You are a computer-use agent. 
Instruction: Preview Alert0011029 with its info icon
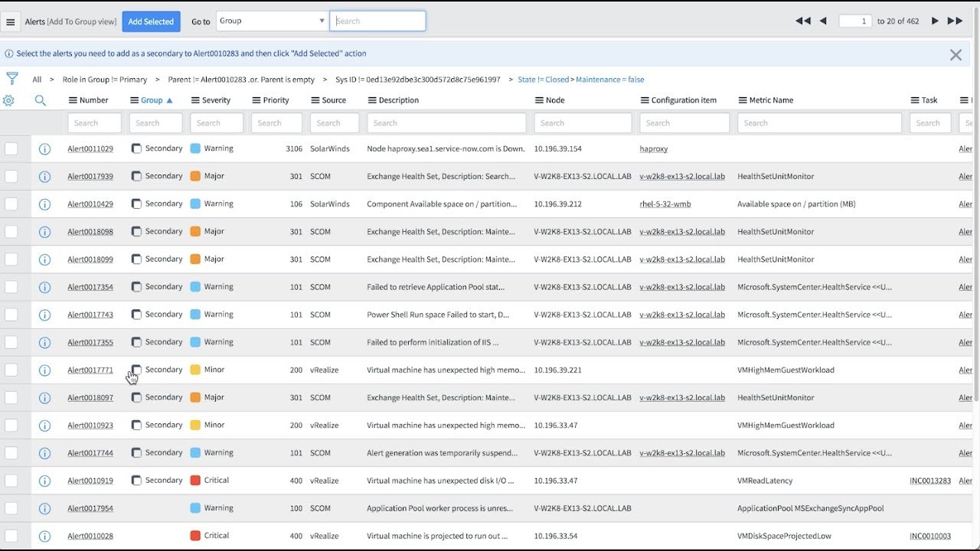click(x=44, y=149)
